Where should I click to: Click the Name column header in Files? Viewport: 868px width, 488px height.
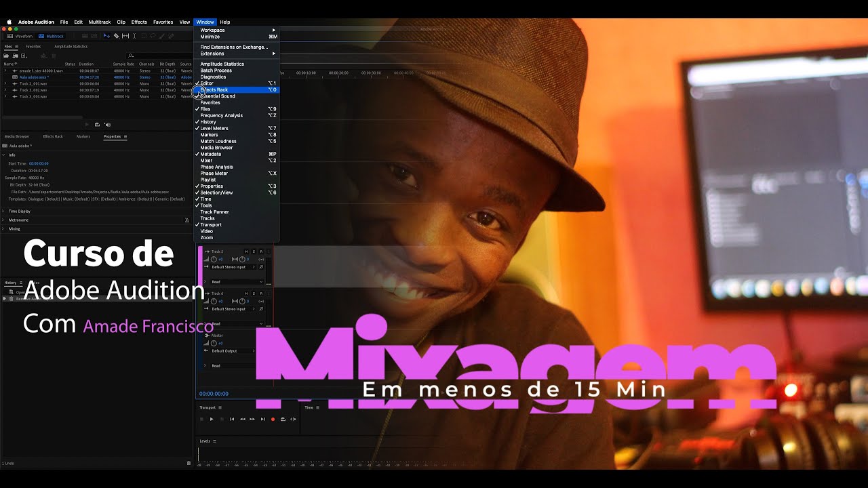pos(9,64)
